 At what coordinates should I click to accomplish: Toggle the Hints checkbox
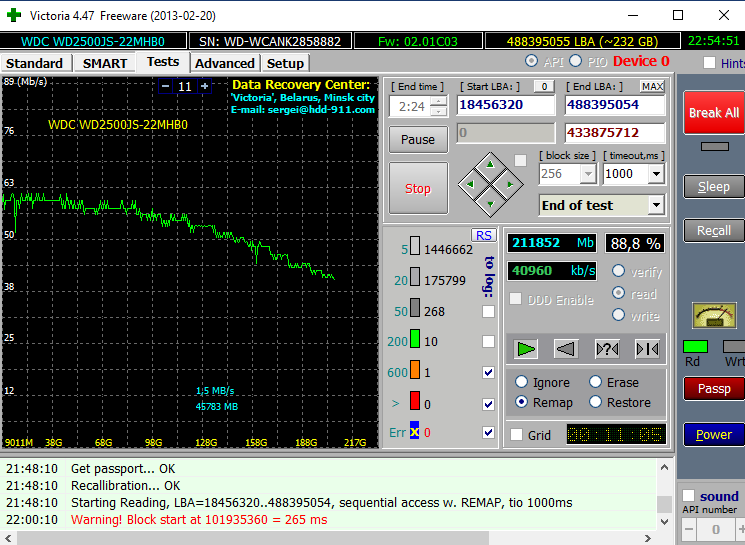tap(709, 63)
